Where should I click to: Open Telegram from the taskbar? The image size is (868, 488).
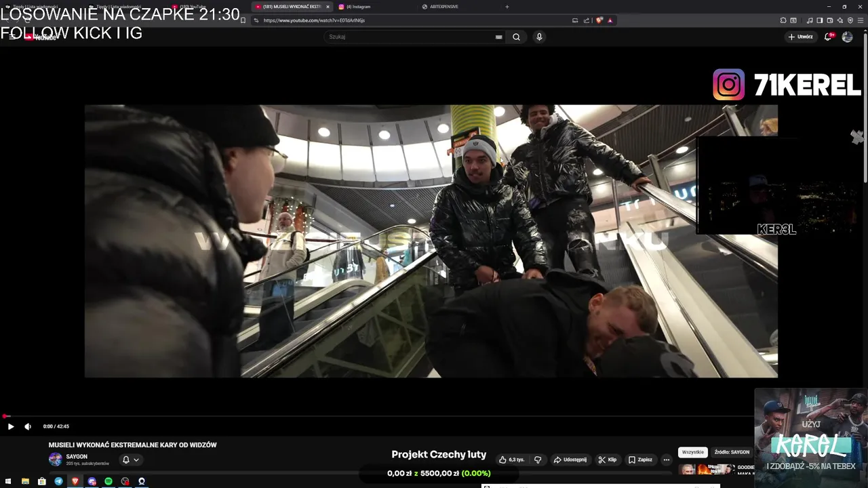click(x=58, y=481)
